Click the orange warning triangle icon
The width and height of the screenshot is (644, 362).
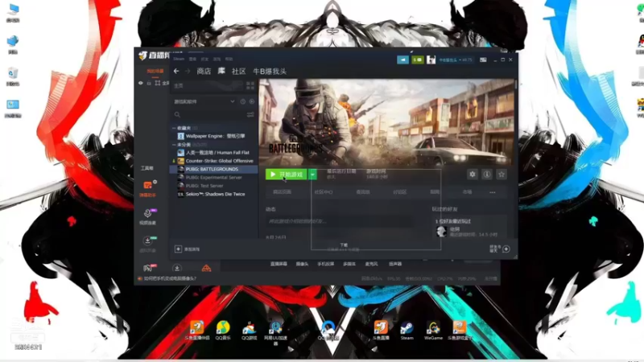point(206,269)
